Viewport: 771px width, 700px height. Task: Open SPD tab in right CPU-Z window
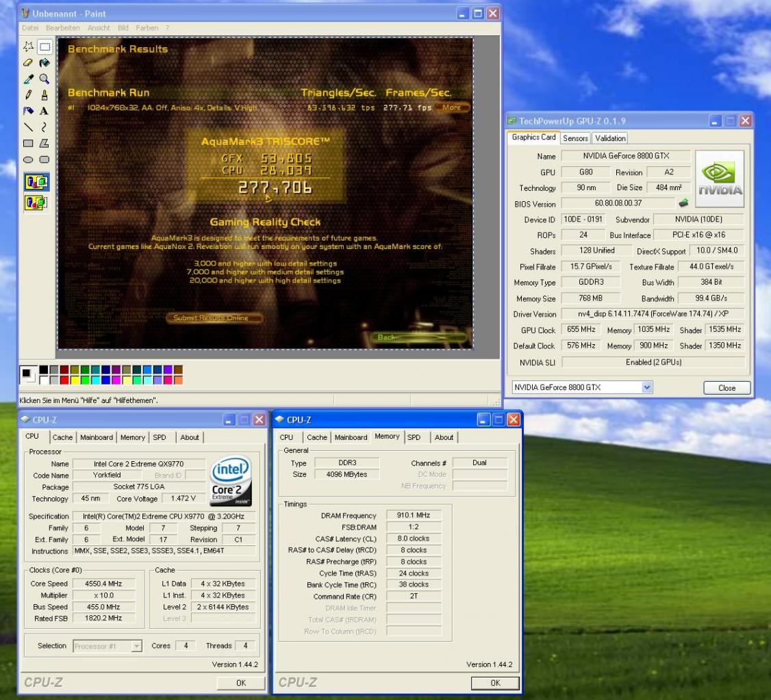coord(414,437)
